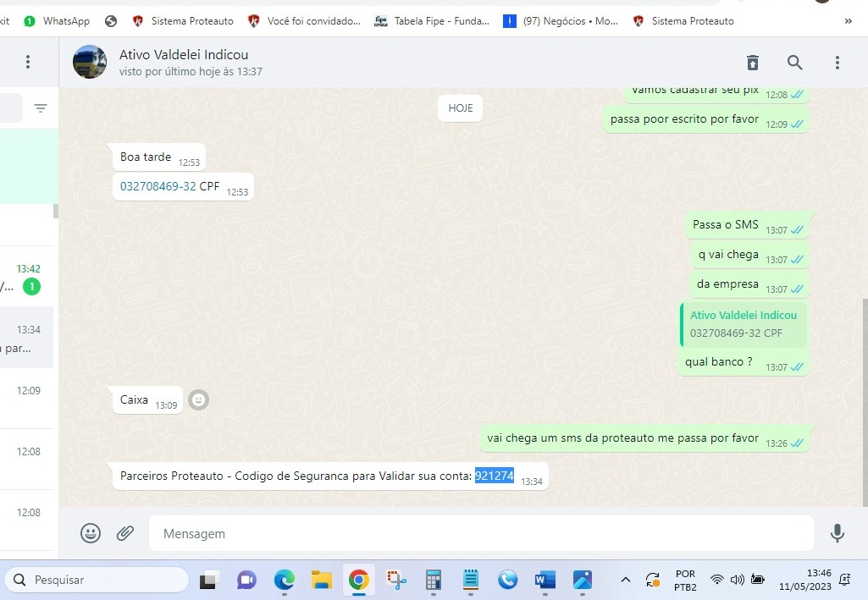Open the chat list filter icon

tap(40, 108)
